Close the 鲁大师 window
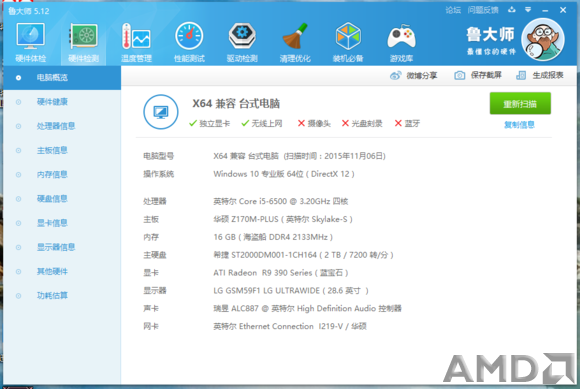The width and height of the screenshot is (580, 389). (x=563, y=10)
